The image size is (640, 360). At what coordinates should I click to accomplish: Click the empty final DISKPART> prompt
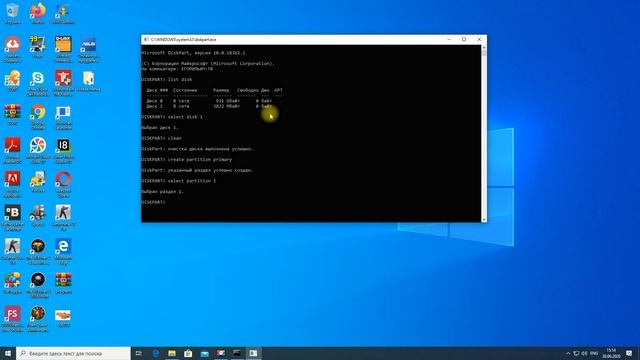click(153, 202)
